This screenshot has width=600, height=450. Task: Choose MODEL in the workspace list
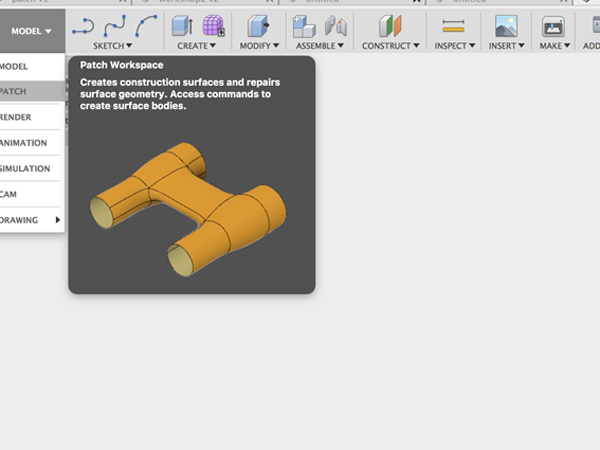pyautogui.click(x=32, y=67)
